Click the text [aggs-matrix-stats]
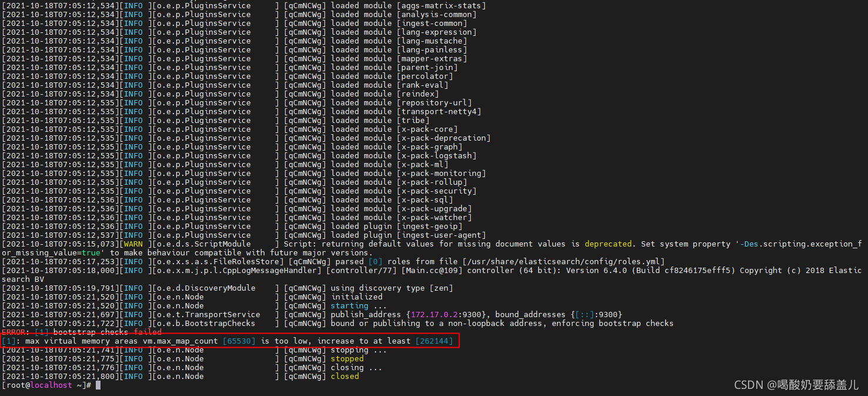868x396 pixels. click(x=441, y=6)
